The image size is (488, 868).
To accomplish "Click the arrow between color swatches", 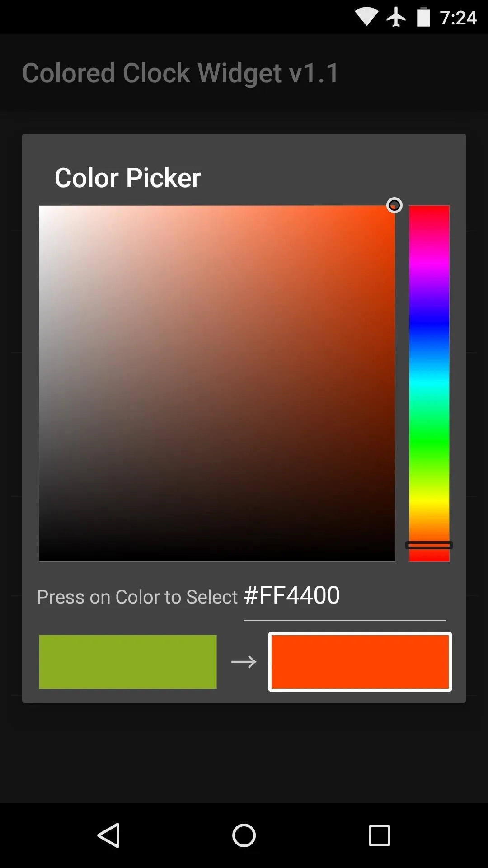I will coord(244,662).
